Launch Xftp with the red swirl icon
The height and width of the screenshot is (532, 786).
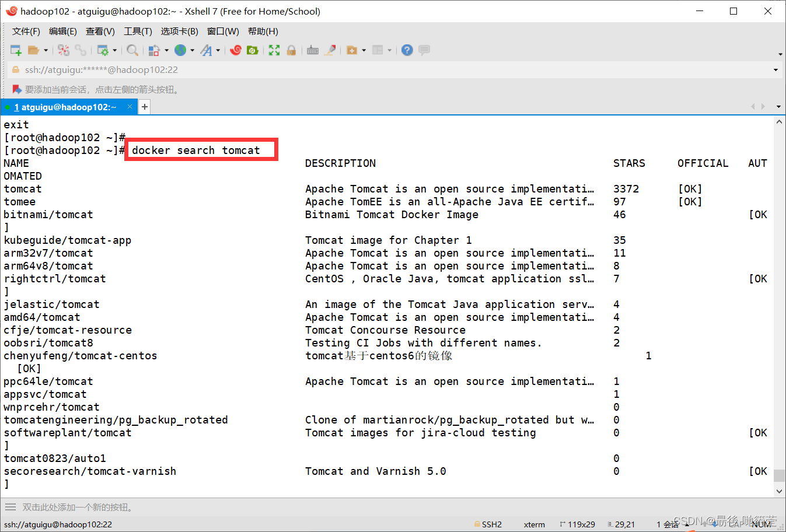tap(236, 50)
